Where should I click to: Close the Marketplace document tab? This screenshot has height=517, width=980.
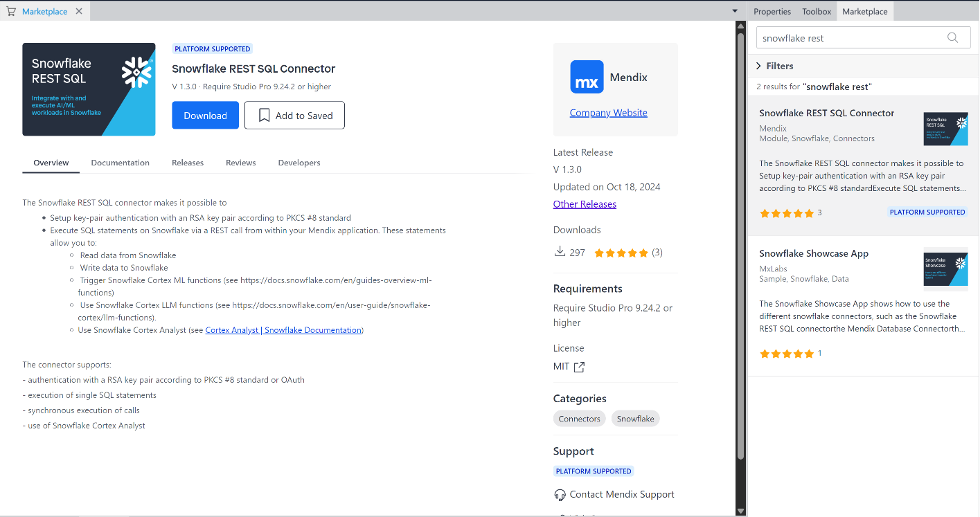point(79,11)
